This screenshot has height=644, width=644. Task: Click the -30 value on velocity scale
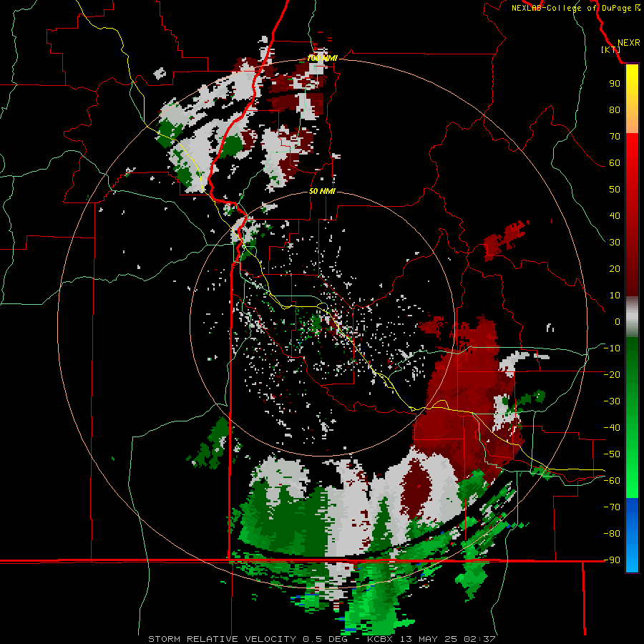[612, 401]
